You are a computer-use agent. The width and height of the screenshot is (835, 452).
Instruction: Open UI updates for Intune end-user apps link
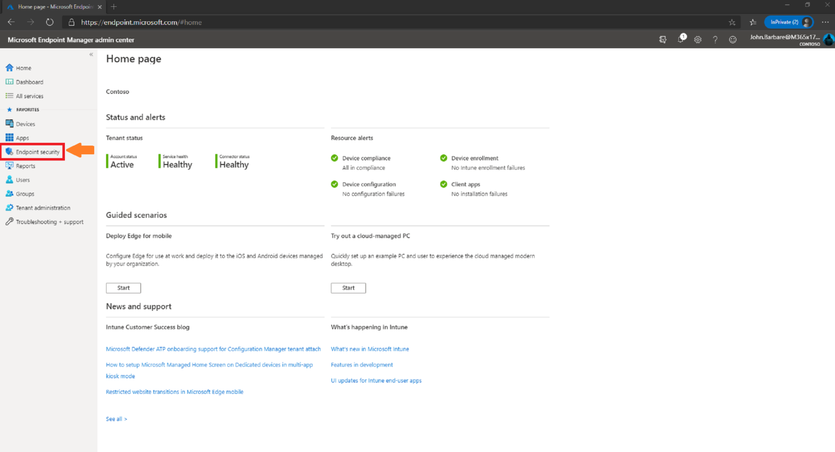pyautogui.click(x=376, y=381)
